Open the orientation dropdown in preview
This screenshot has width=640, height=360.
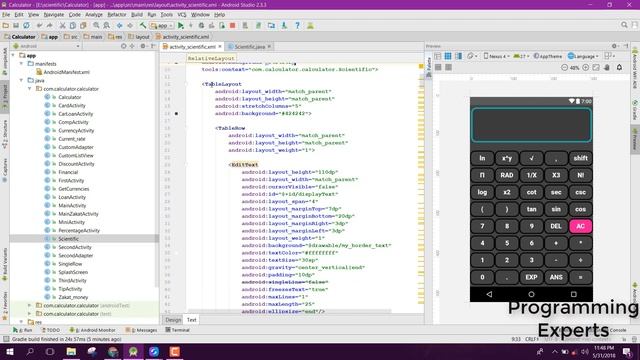tap(473, 56)
